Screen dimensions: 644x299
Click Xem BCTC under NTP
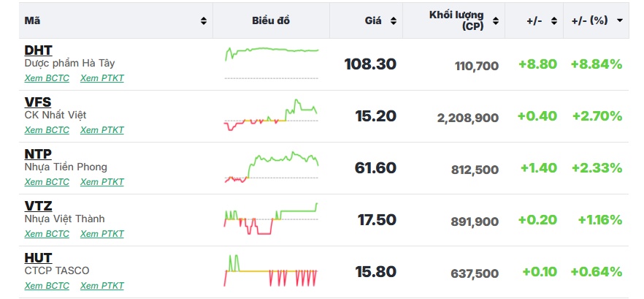47,182
